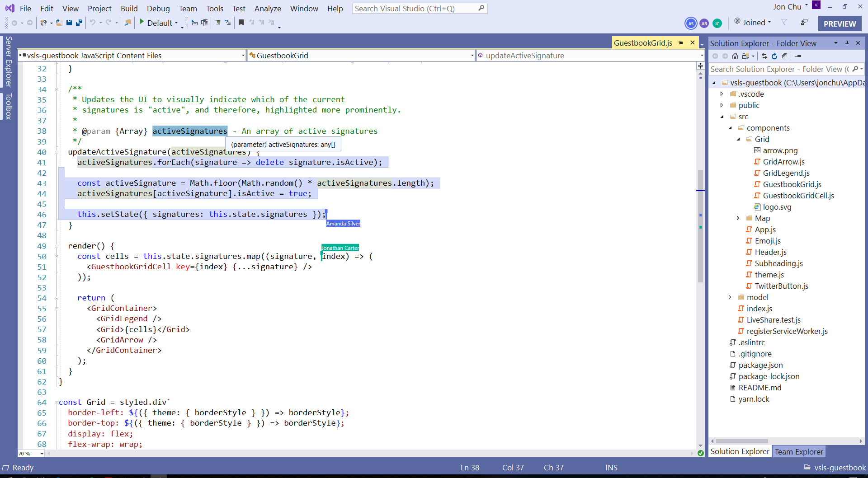
Task: Open the Debug menu
Action: [158, 8]
